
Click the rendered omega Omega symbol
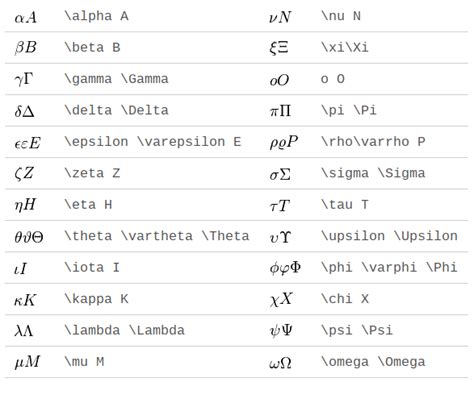coord(280,363)
